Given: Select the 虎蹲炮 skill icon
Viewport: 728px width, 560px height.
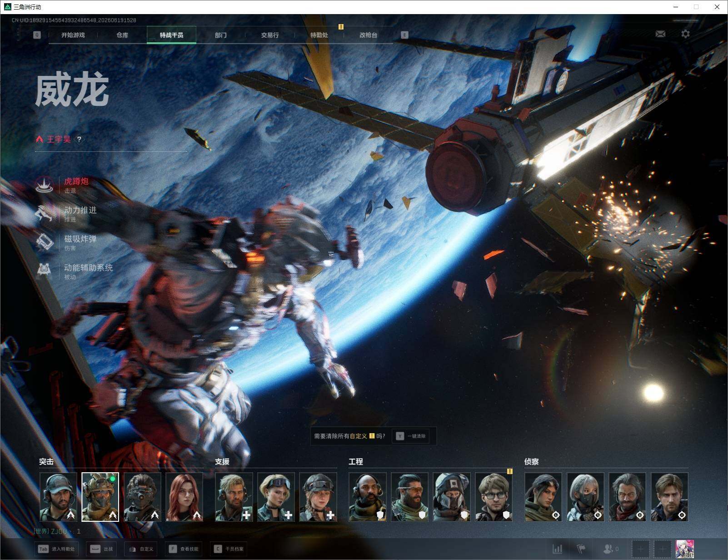Looking at the screenshot, I should pyautogui.click(x=45, y=185).
